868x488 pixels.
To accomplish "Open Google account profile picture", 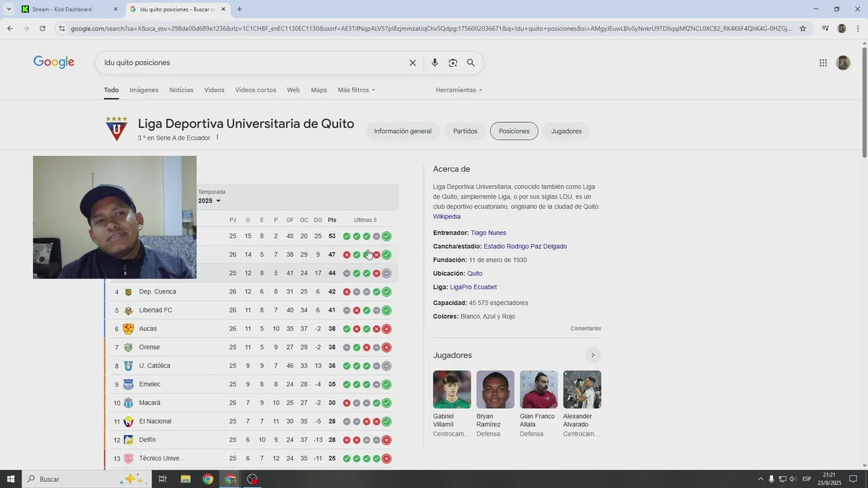I will click(x=843, y=62).
